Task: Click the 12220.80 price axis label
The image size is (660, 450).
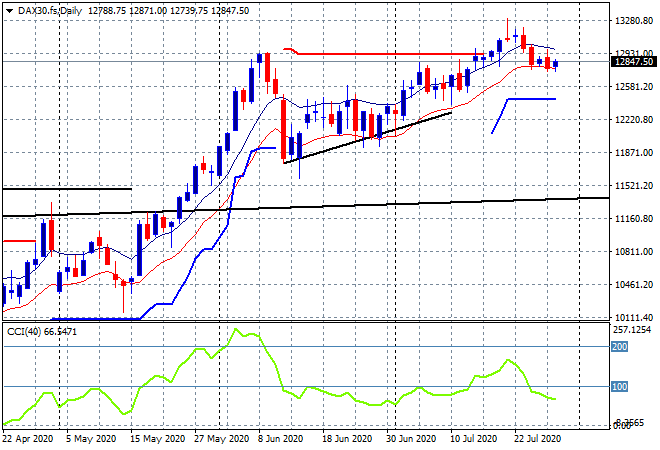Action: pyautogui.click(x=634, y=120)
